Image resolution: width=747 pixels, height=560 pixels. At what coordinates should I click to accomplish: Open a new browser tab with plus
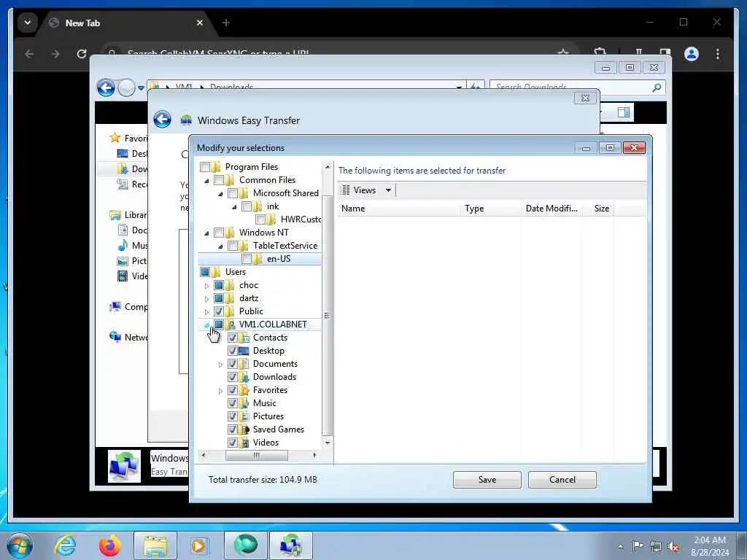coord(226,23)
